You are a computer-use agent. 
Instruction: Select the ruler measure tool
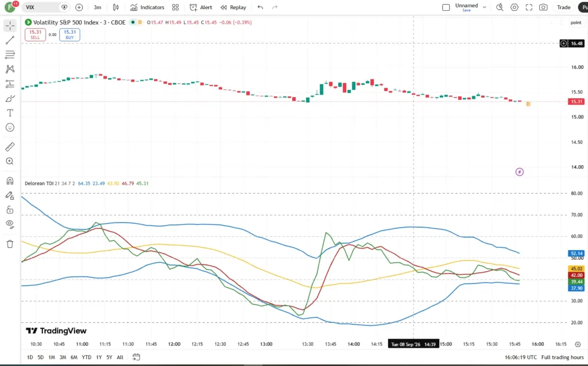[10, 146]
